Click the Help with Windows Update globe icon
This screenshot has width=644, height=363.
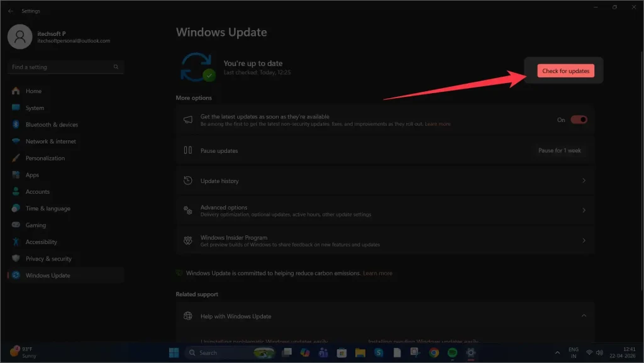click(187, 316)
